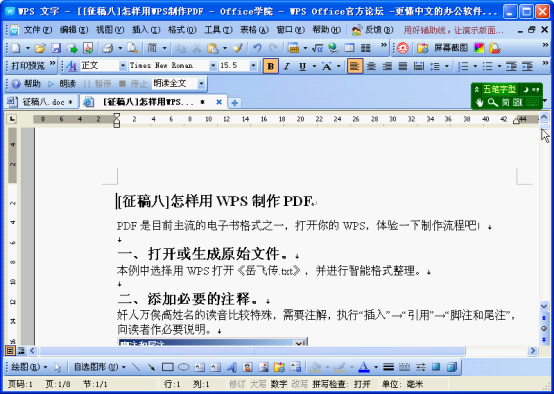Print the document with printer icon

click(x=108, y=48)
